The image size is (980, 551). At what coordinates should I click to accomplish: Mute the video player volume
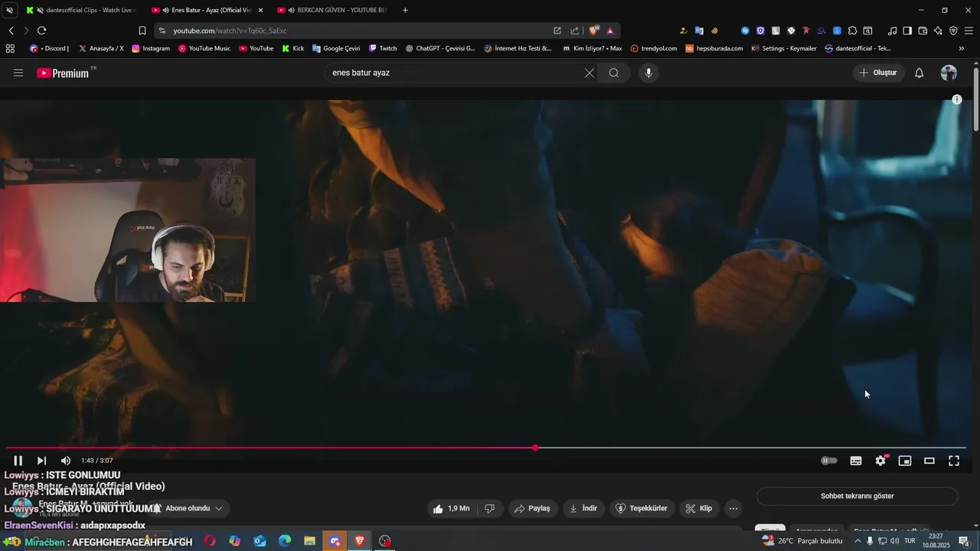pos(66,461)
